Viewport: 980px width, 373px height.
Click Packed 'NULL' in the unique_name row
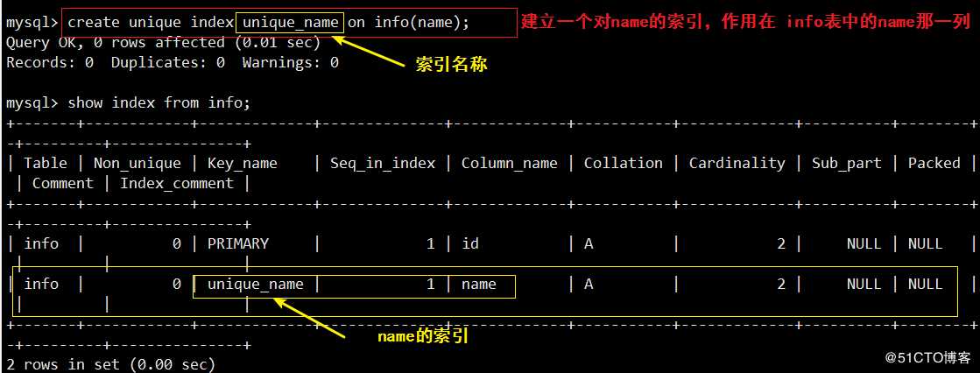pyautogui.click(x=925, y=285)
